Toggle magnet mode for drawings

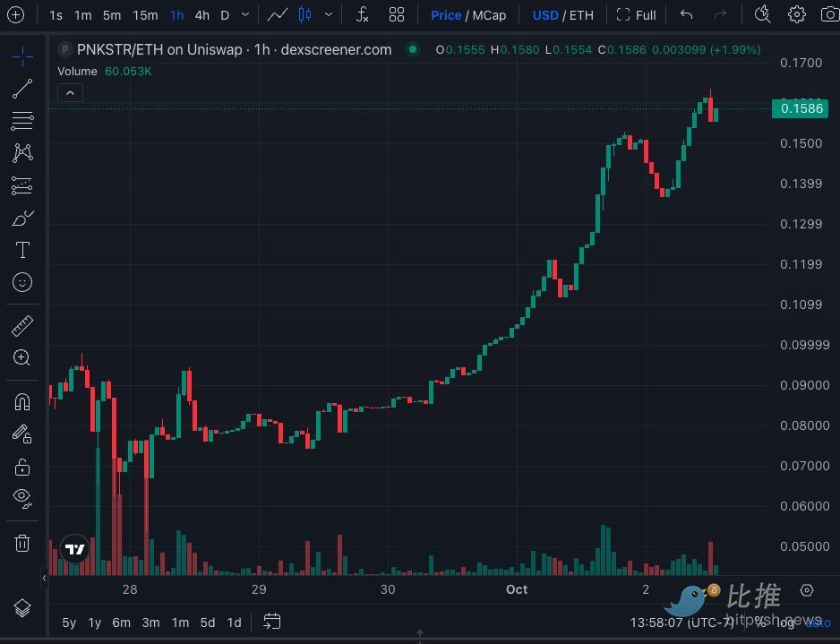pos(22,402)
